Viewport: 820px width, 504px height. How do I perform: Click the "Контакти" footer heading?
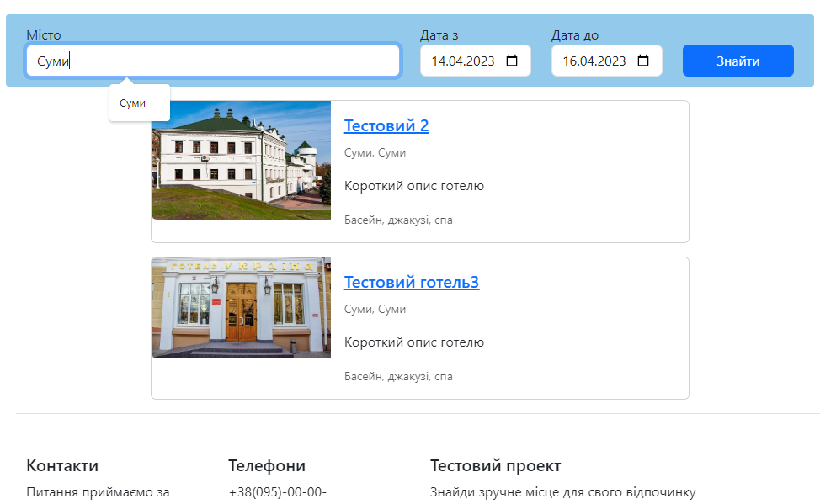(x=62, y=465)
